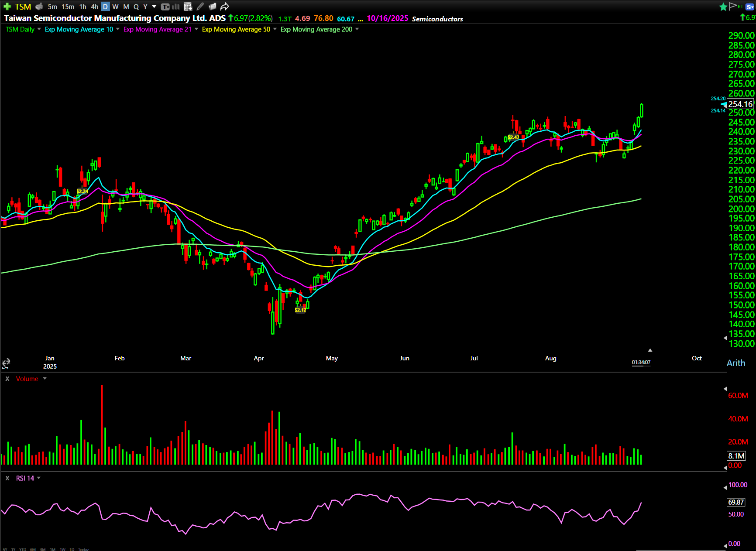Click the left arrow by Volume 60.0M
This screenshot has height=551, width=756.
pos(725,389)
